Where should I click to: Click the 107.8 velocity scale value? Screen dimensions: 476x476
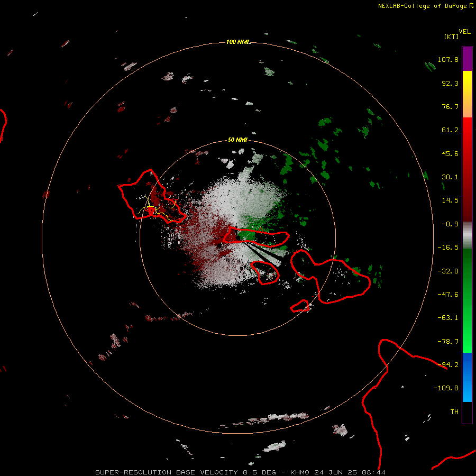[x=448, y=59]
